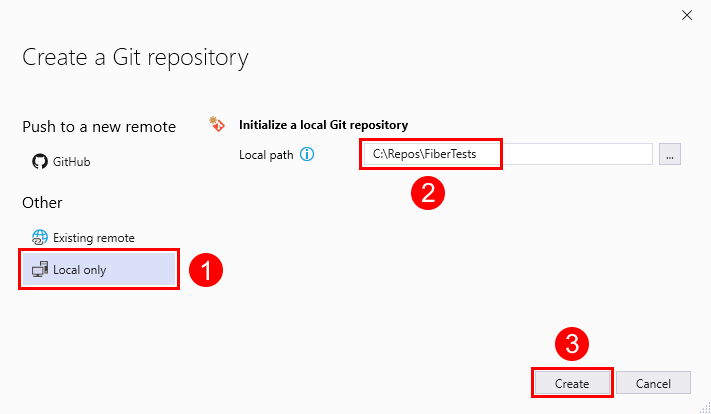711x414 pixels.
Task: Select the "Existing remote" text label
Action: click(94, 238)
